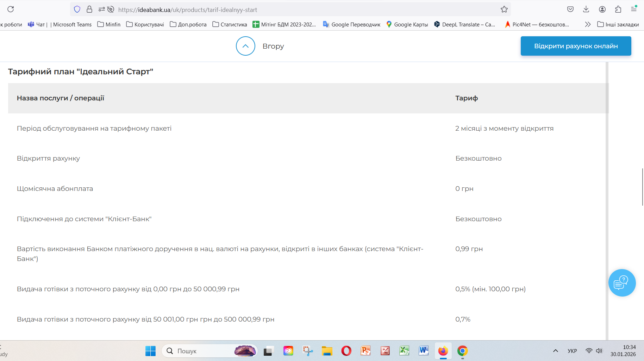
Task: Open Excel from the taskbar
Action: click(404, 351)
